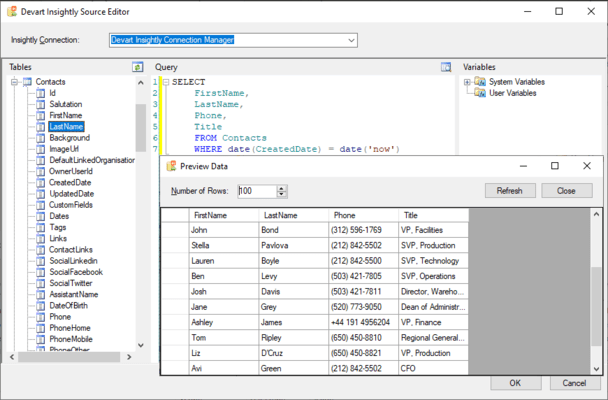The height and width of the screenshot is (400, 608).
Task: Click the column icon beside SocialTwitter
Action: click(x=41, y=283)
